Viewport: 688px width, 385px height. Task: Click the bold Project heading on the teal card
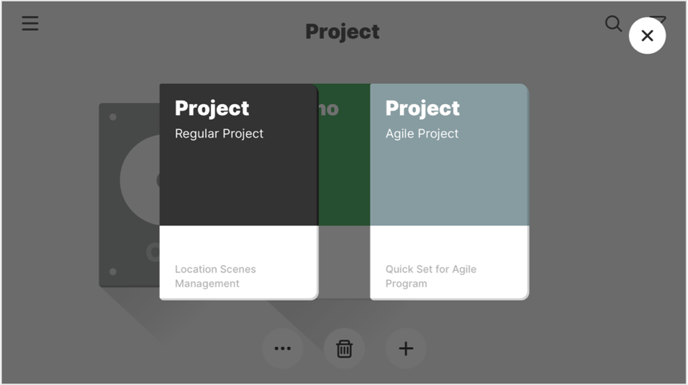[x=423, y=108]
